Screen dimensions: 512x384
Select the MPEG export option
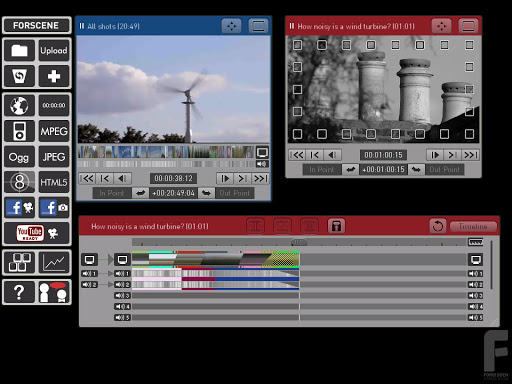(x=54, y=131)
